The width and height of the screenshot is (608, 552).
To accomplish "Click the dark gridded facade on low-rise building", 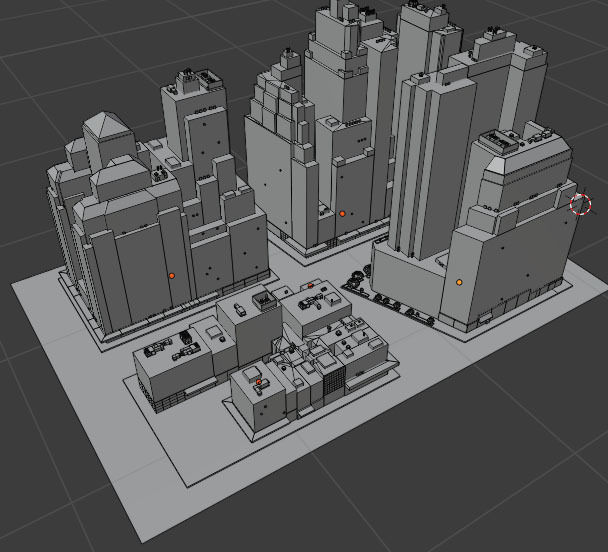I will tap(334, 381).
